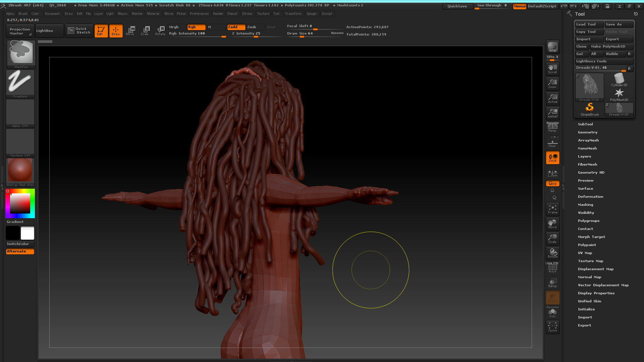Screen dimensions: 644x362
Task: Toggle Zadd mode
Action: tap(236, 27)
